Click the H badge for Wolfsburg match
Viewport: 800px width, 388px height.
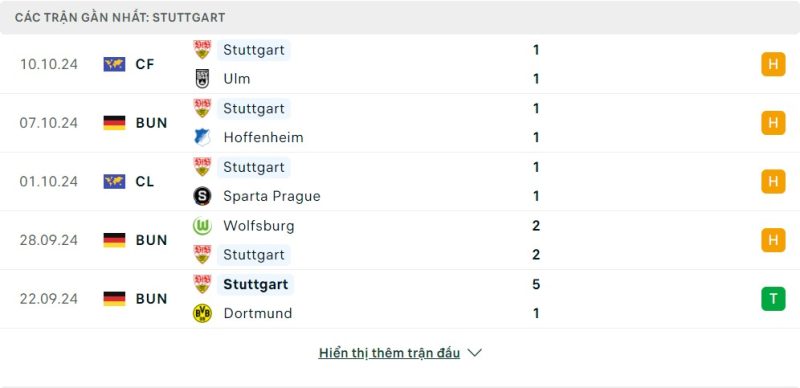[x=773, y=240]
